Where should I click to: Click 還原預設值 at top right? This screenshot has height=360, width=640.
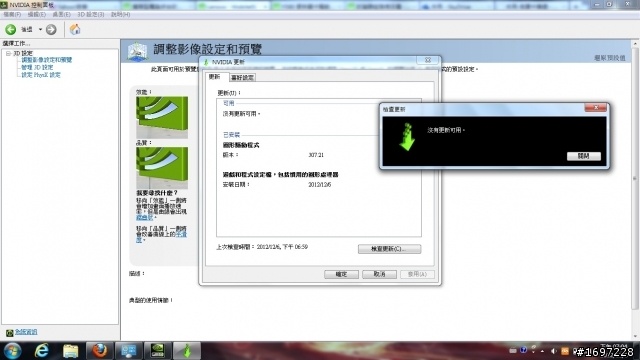pyautogui.click(x=610, y=58)
